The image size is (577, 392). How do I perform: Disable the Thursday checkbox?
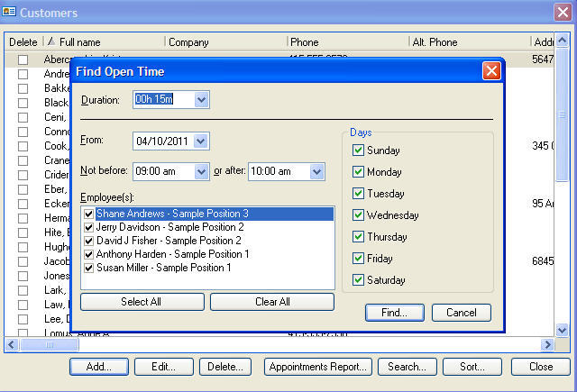point(358,237)
